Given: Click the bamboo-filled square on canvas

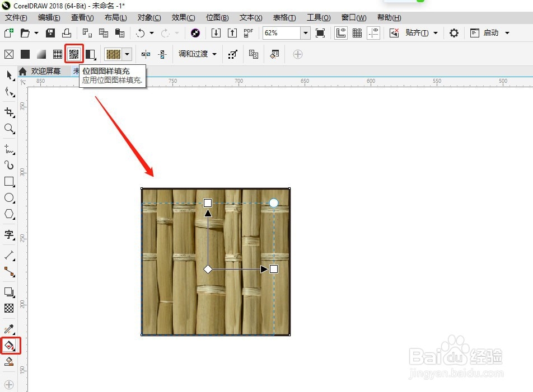Looking at the screenshot, I should click(216, 261).
